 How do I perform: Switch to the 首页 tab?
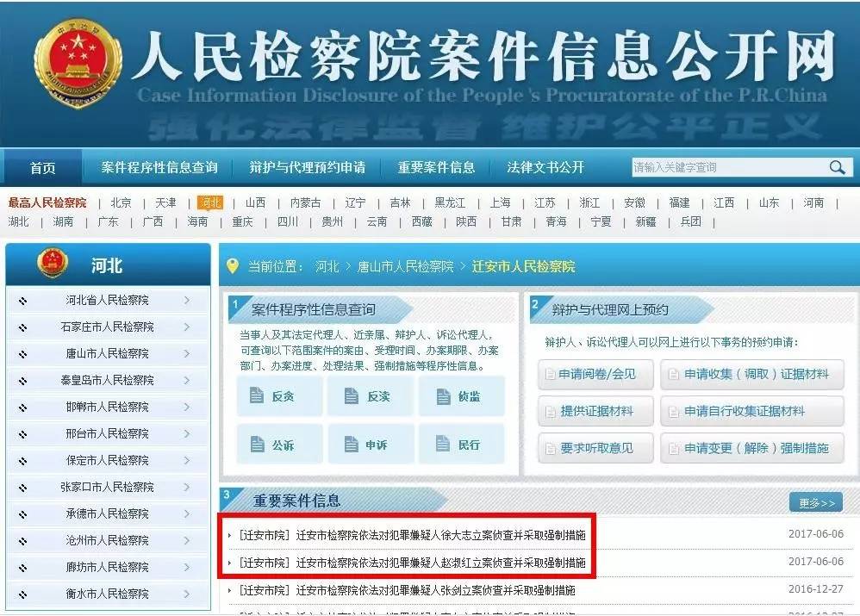tap(41, 167)
